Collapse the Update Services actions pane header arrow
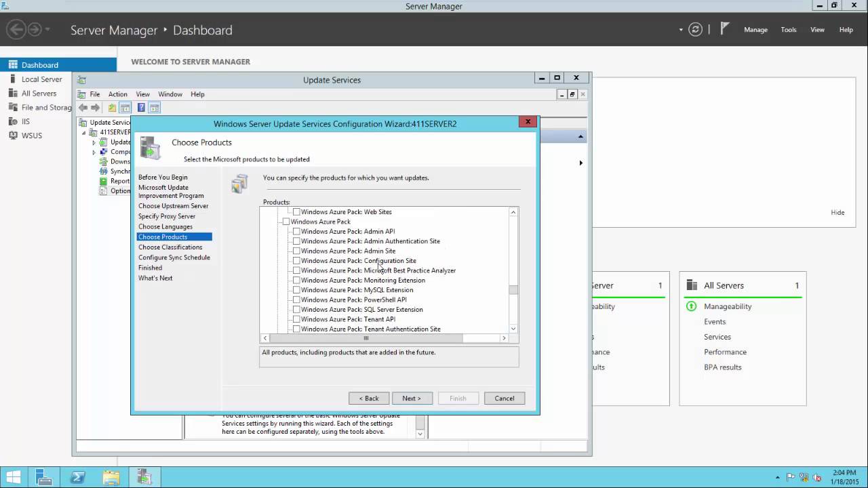 pos(580,137)
